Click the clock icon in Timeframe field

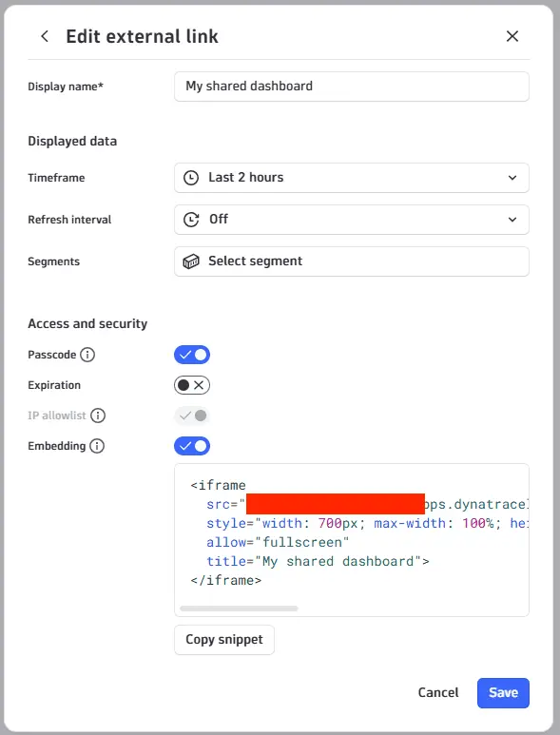tap(191, 178)
